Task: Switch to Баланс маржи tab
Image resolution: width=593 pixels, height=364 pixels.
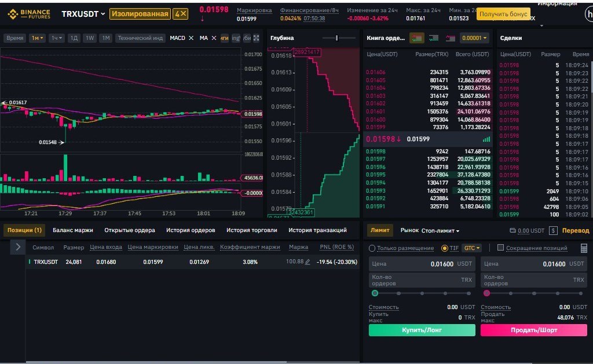Action: tap(73, 230)
